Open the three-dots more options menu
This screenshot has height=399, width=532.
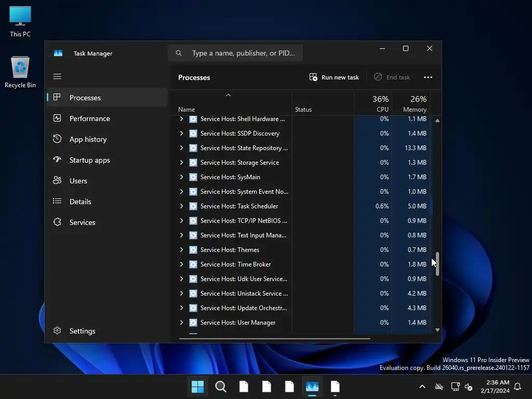pos(428,77)
